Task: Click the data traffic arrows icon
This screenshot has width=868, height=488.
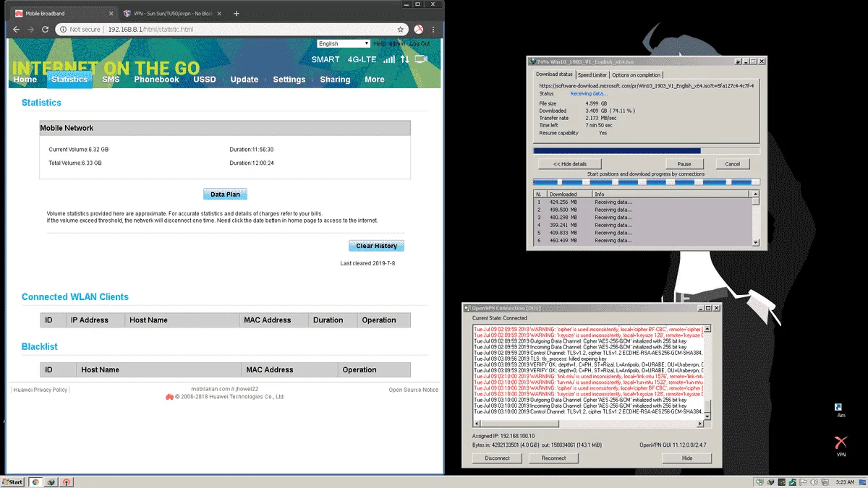Action: coord(404,59)
